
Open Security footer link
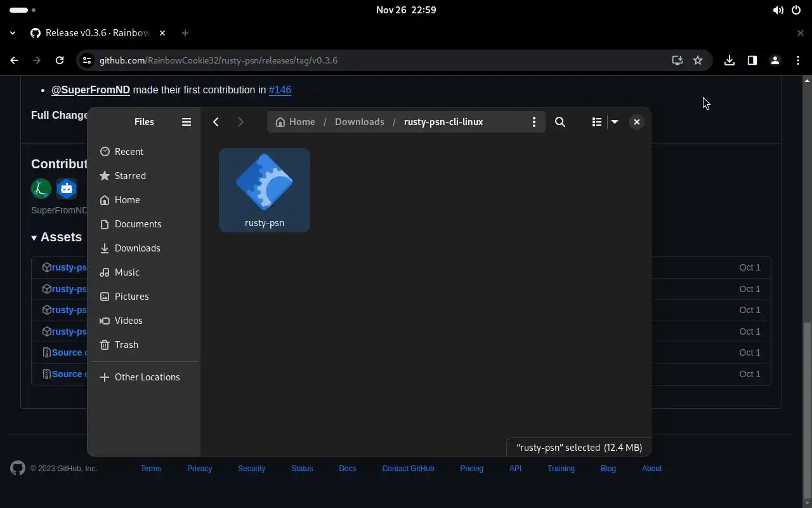(251, 469)
